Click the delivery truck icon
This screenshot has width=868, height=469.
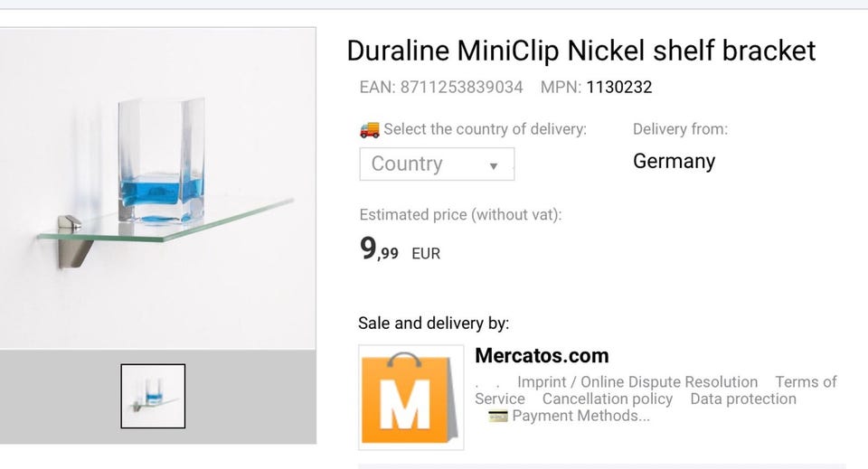coord(369,129)
